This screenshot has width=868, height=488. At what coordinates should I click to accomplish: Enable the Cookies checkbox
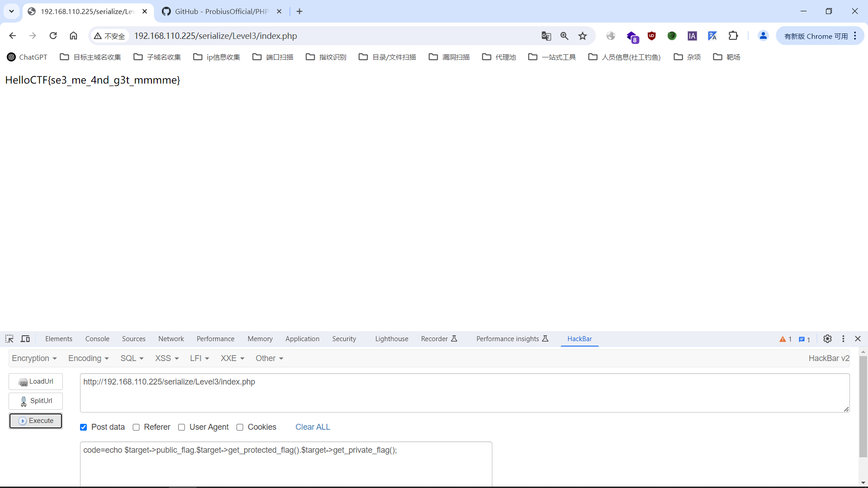(240, 427)
